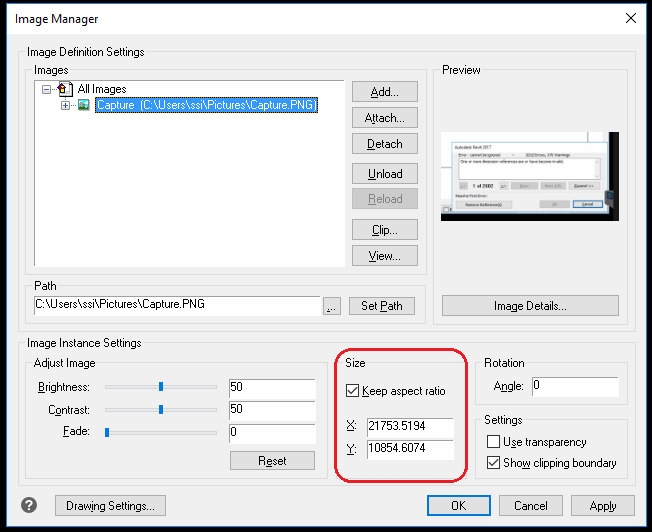Detach the selected image

click(x=385, y=144)
